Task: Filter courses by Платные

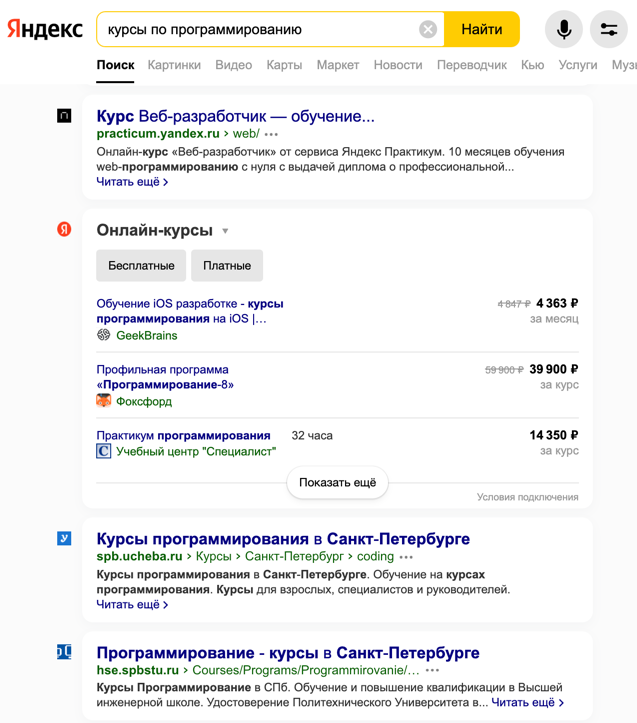Action: (227, 266)
